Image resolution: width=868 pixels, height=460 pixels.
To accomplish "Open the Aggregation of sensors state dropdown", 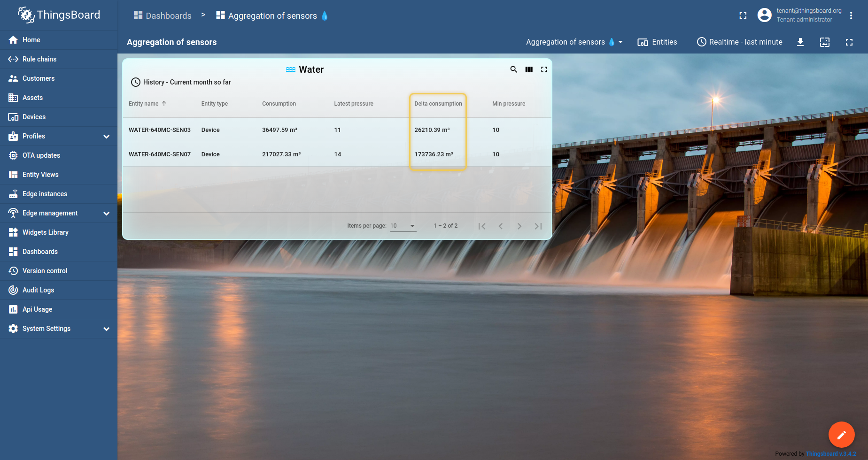I will coord(574,42).
